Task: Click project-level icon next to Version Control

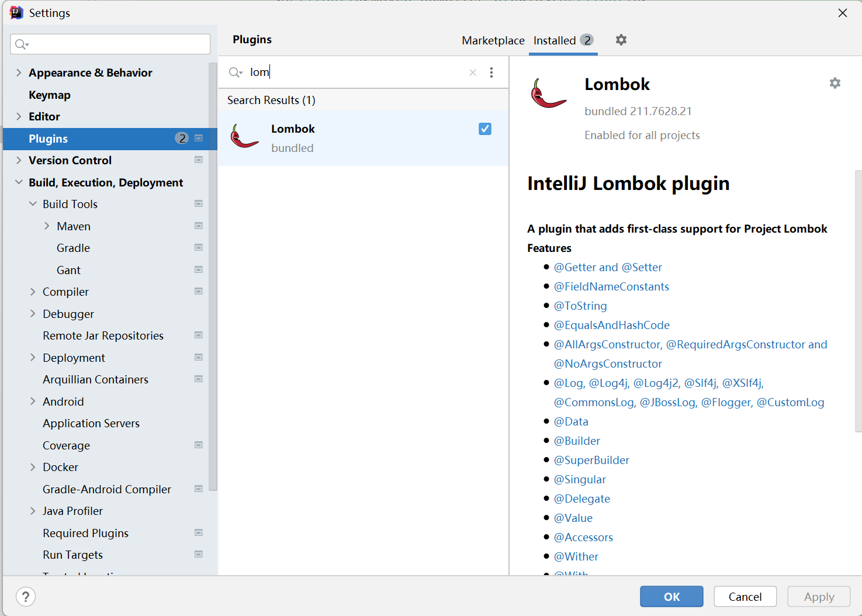Action: coord(199,160)
